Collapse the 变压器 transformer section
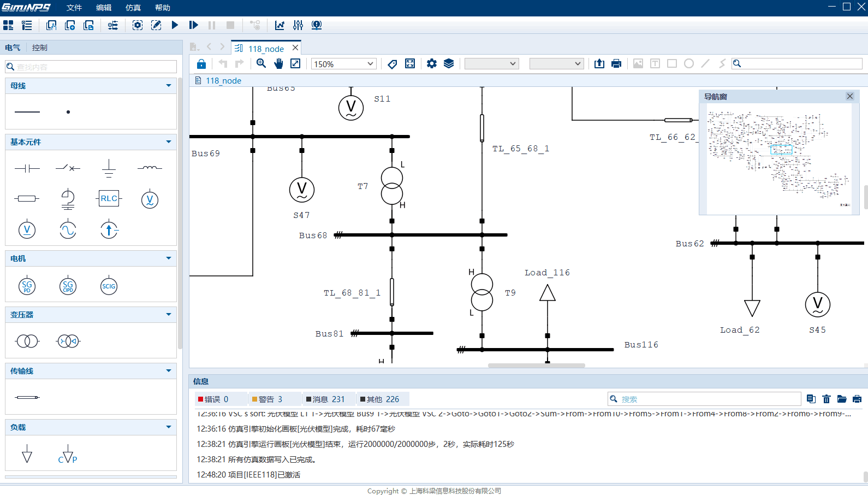 click(168, 315)
